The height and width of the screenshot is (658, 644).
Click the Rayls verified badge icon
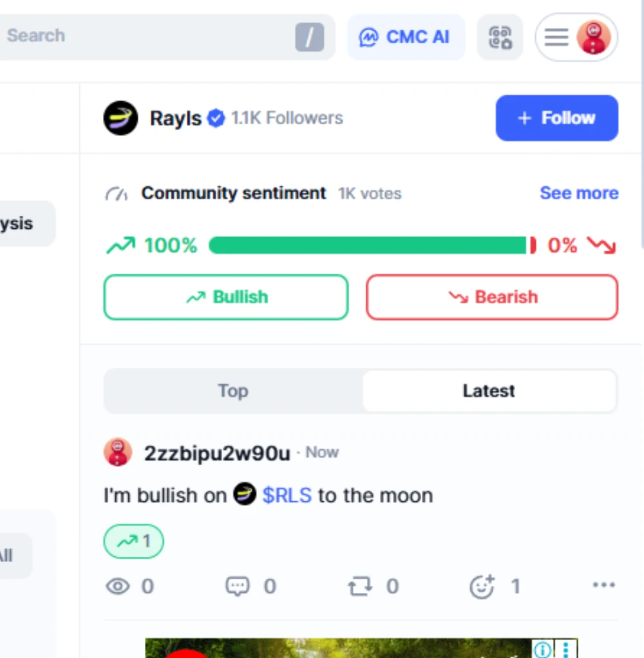(x=216, y=118)
